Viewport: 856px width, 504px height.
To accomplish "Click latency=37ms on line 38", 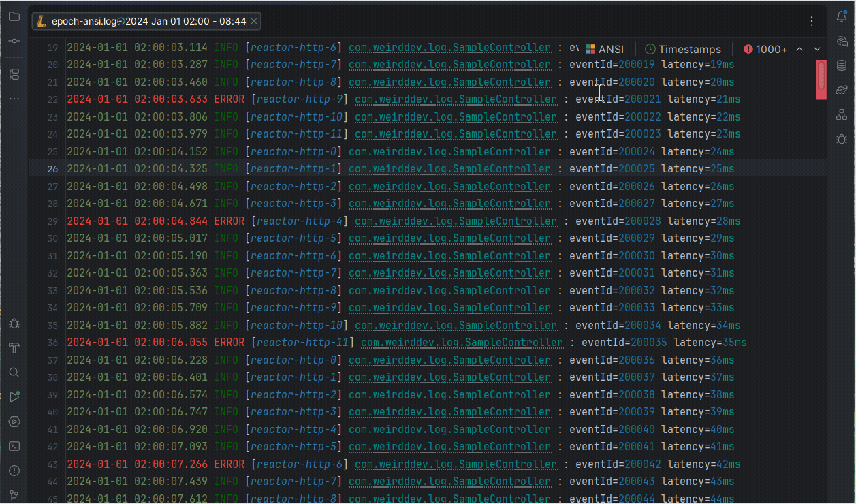I will tap(698, 377).
